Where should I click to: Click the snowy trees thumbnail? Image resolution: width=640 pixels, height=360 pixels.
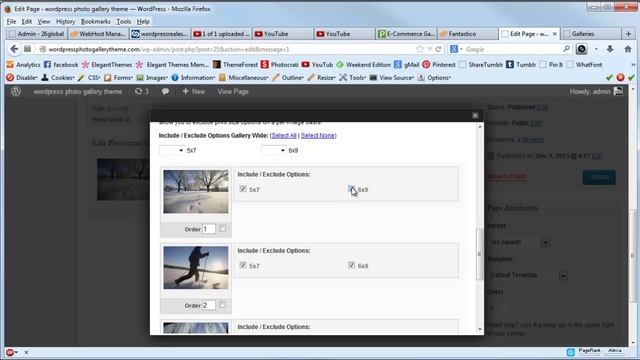196,191
